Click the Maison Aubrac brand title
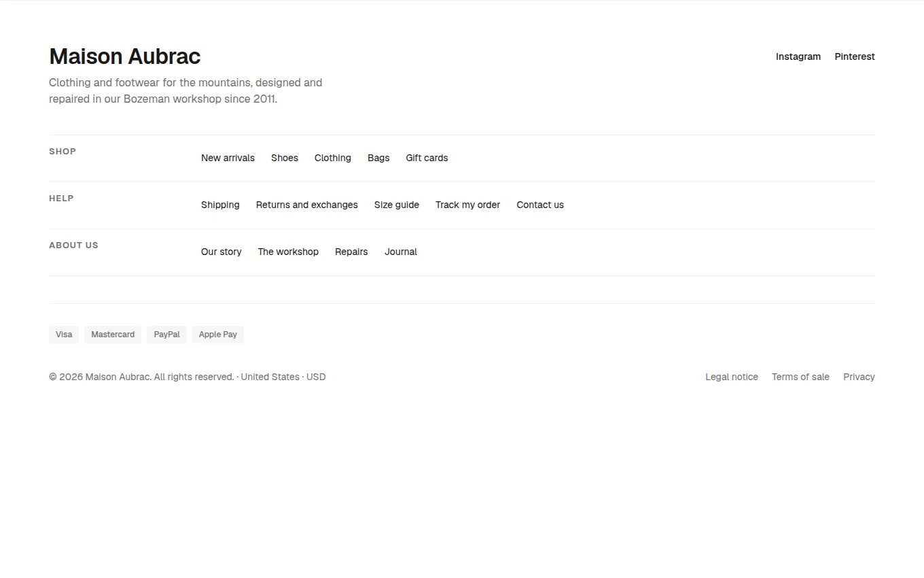 point(125,56)
